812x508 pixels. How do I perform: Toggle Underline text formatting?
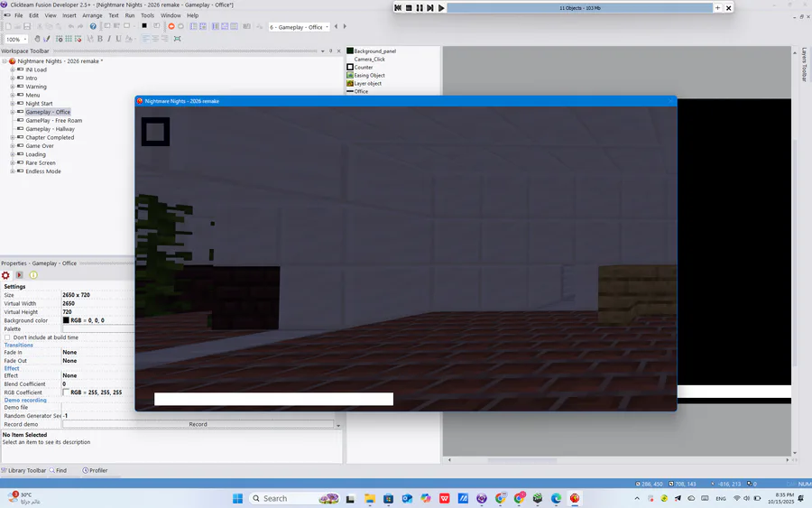click(x=118, y=39)
